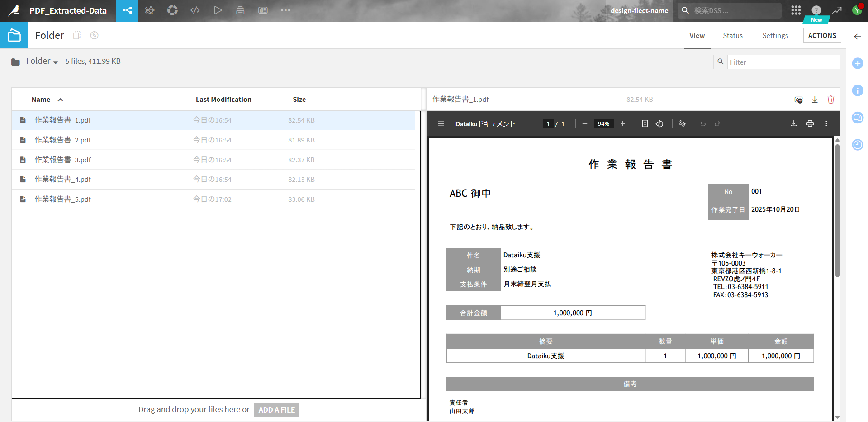Viewport: 868px width, 422px height.
Task: Open more options ellipsis in top navigation
Action: (285, 10)
